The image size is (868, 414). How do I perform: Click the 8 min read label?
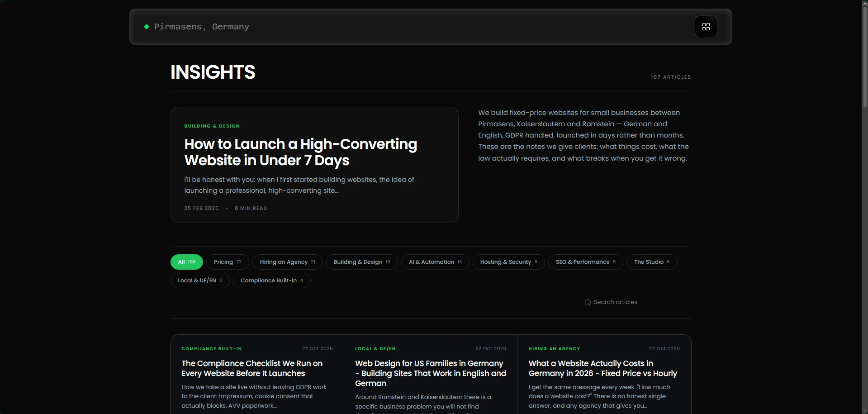pyautogui.click(x=251, y=209)
